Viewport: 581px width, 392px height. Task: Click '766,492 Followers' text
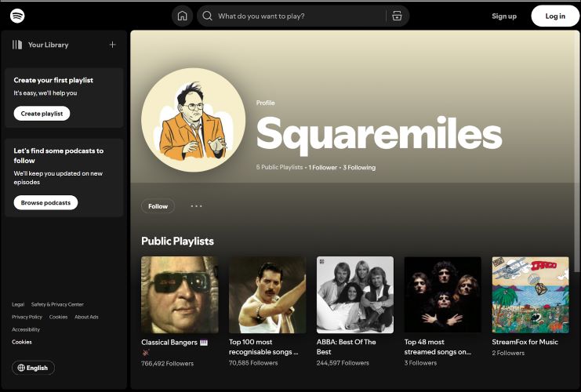pos(168,364)
